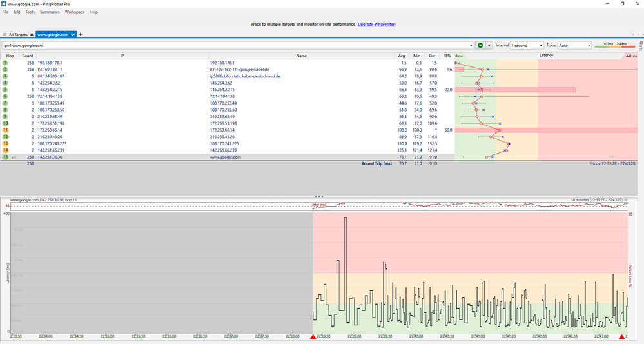Viewport: 644px width, 344px height.
Task: Click the Cur column header
Action: pos(432,56)
